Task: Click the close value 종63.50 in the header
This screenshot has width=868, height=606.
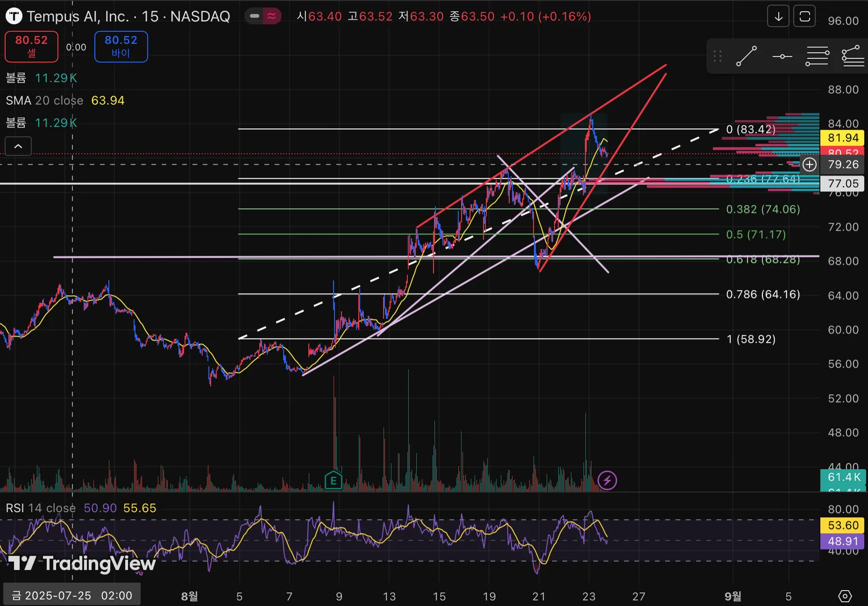Action: (x=472, y=16)
